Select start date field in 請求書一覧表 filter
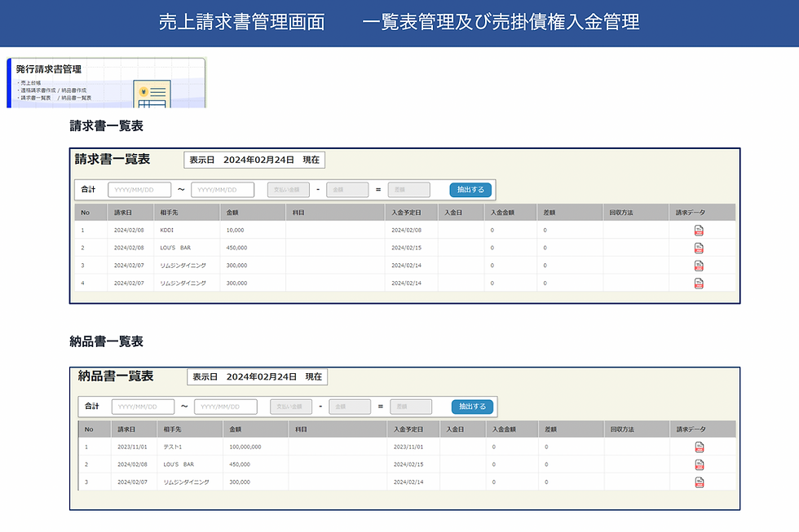 pyautogui.click(x=139, y=190)
